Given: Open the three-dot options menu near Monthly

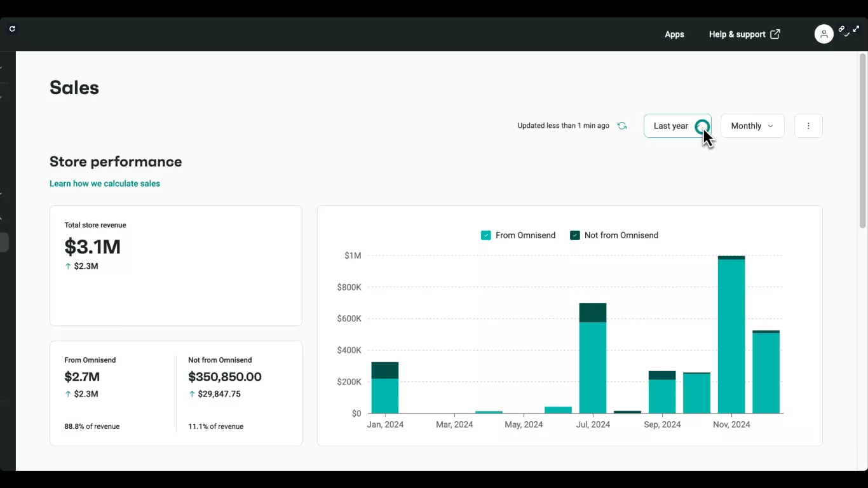Looking at the screenshot, I should (x=808, y=126).
